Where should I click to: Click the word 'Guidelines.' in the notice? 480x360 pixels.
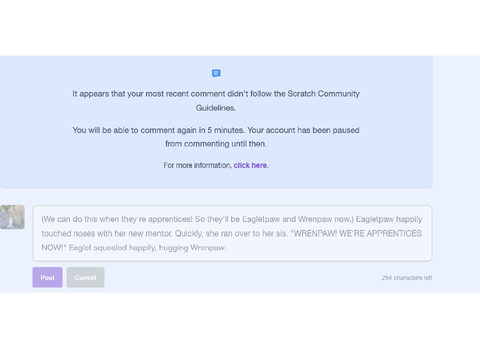click(x=216, y=108)
